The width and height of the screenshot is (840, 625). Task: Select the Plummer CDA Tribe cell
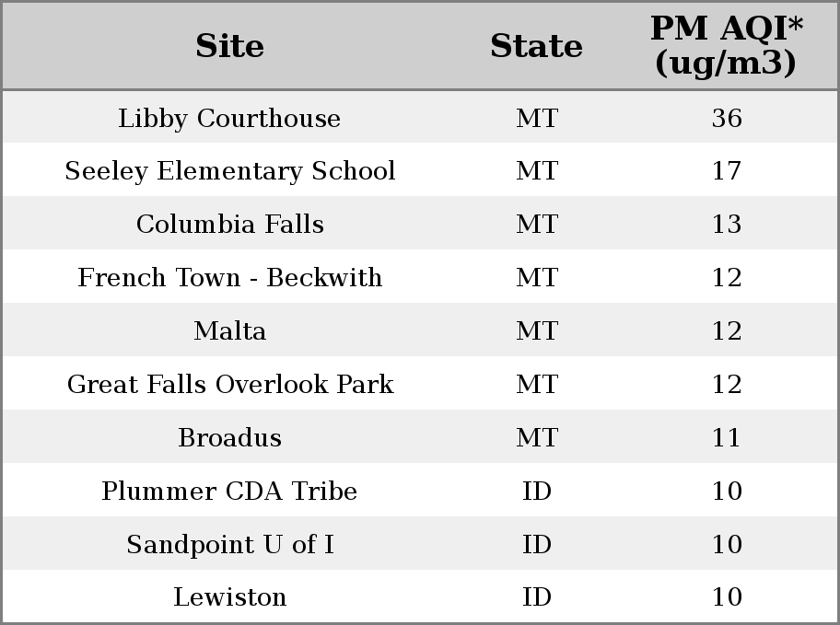pos(230,492)
